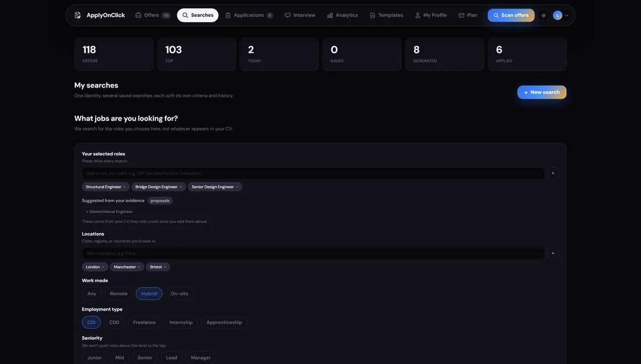641x364 pixels.
Task: Click the 103 Top stat card
Action: pos(197,54)
